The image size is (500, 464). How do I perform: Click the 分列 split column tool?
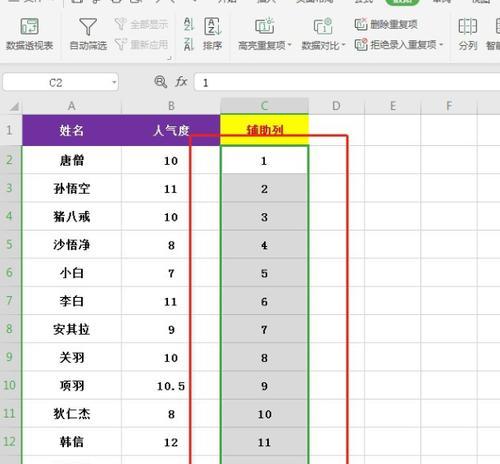tap(468, 34)
